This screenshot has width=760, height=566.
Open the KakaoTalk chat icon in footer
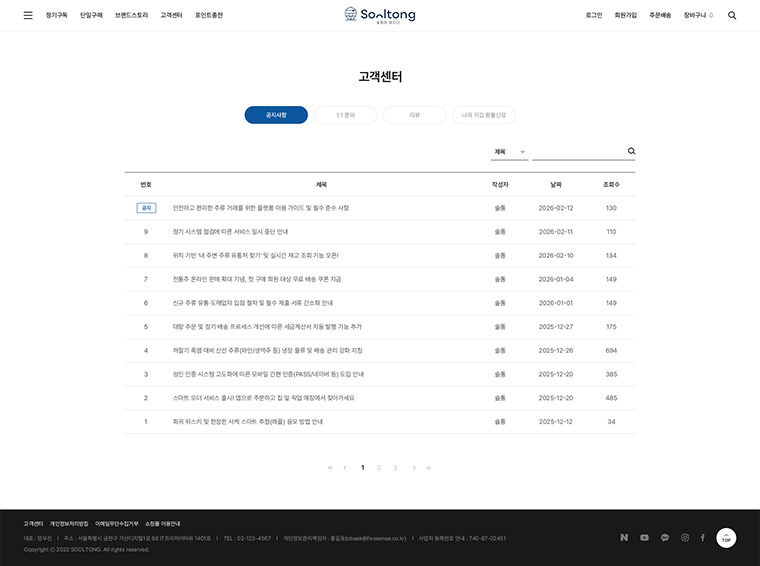point(665,537)
